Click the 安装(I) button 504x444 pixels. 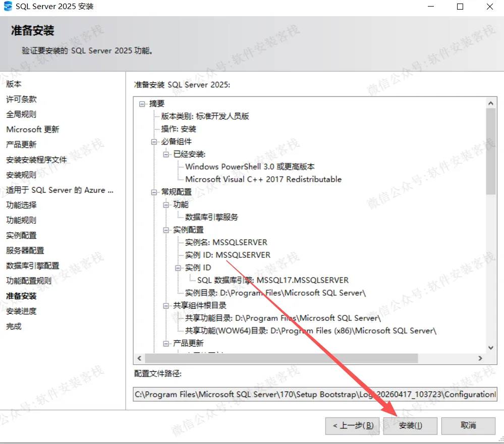(410, 426)
